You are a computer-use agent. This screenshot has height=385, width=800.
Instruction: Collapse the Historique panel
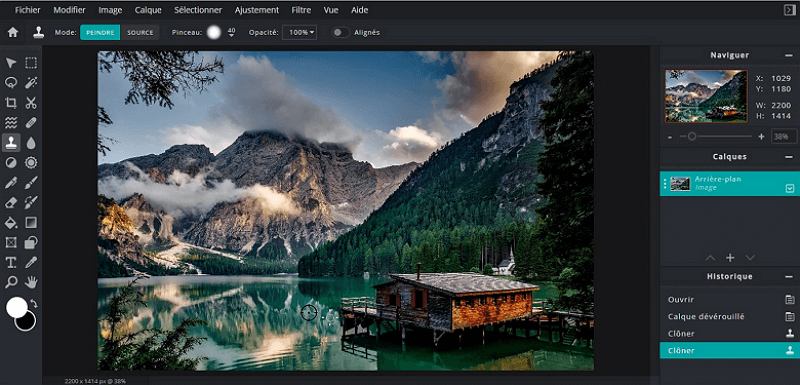[x=789, y=276]
